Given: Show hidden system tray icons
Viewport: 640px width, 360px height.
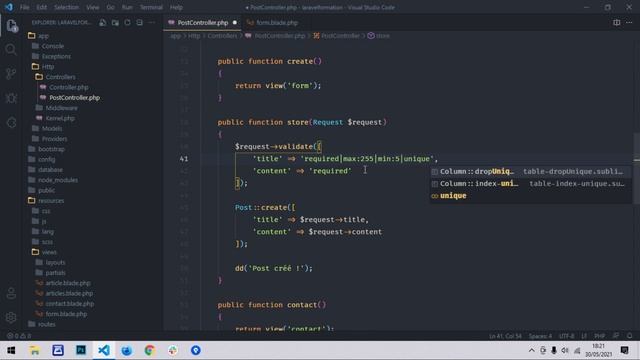Looking at the screenshot, I should point(531,350).
